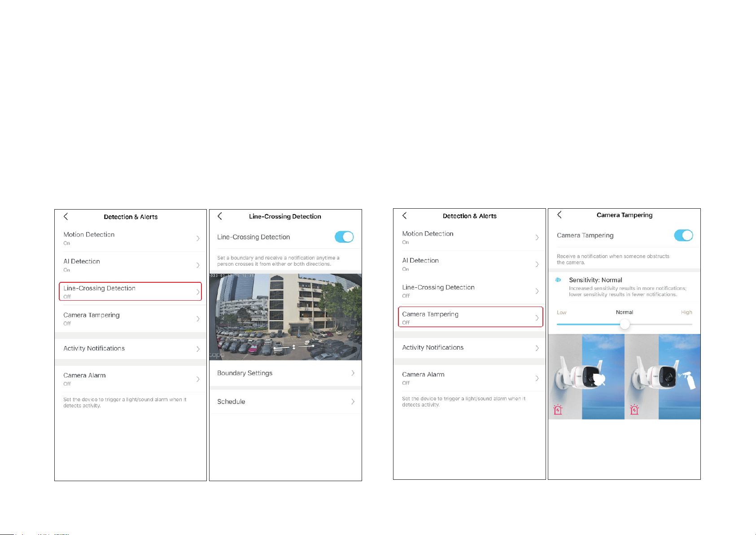
Task: Open Camera Alarm chevron in left screen
Action: click(198, 379)
